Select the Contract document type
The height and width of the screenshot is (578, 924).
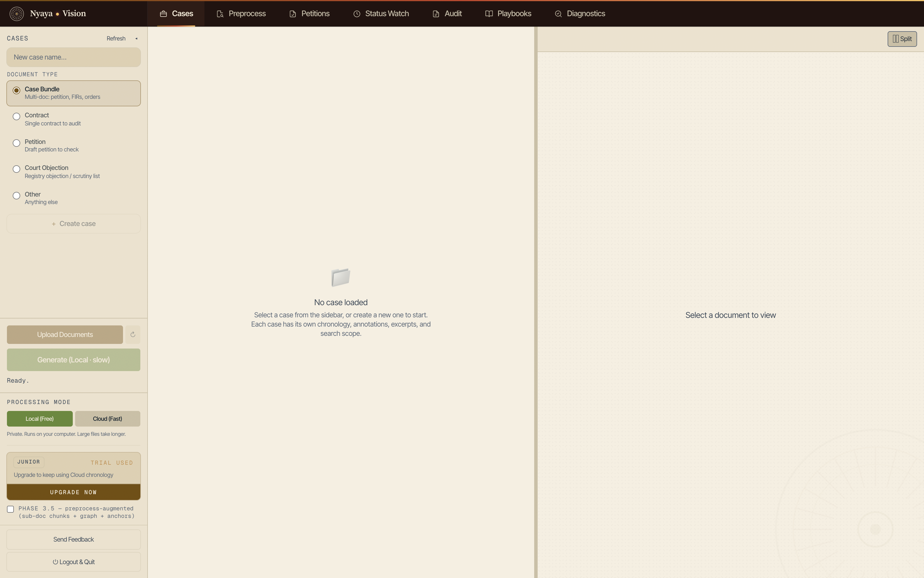pos(74,119)
